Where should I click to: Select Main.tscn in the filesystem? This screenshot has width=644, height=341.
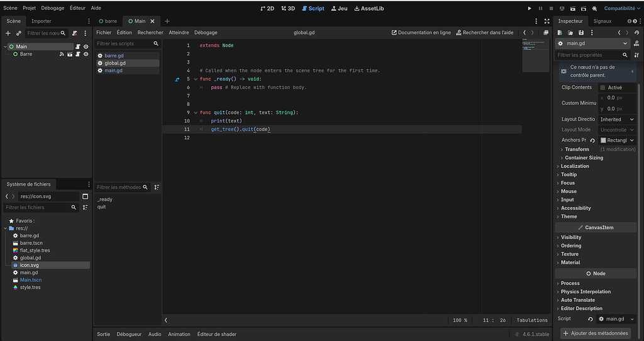[x=31, y=280]
